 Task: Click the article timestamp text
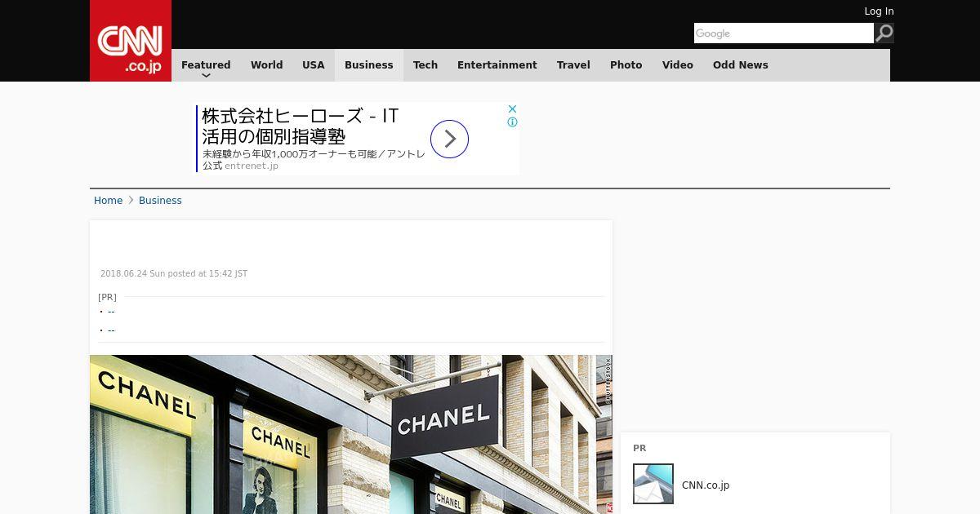174,274
